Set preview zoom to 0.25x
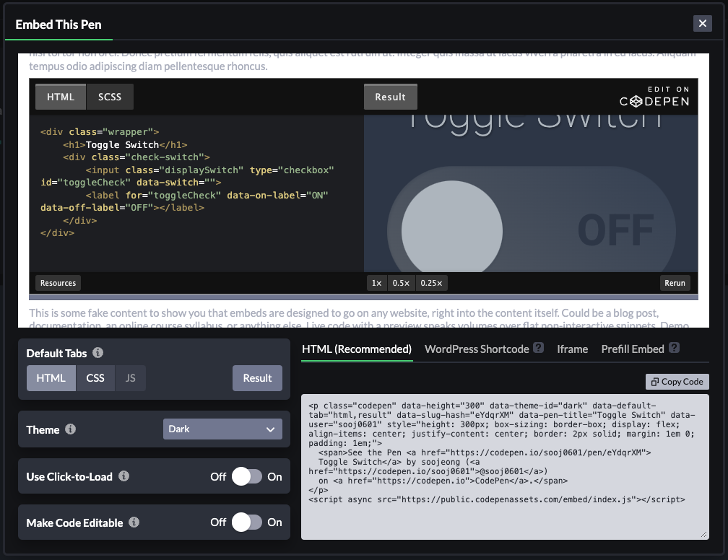728x560 pixels. click(431, 283)
